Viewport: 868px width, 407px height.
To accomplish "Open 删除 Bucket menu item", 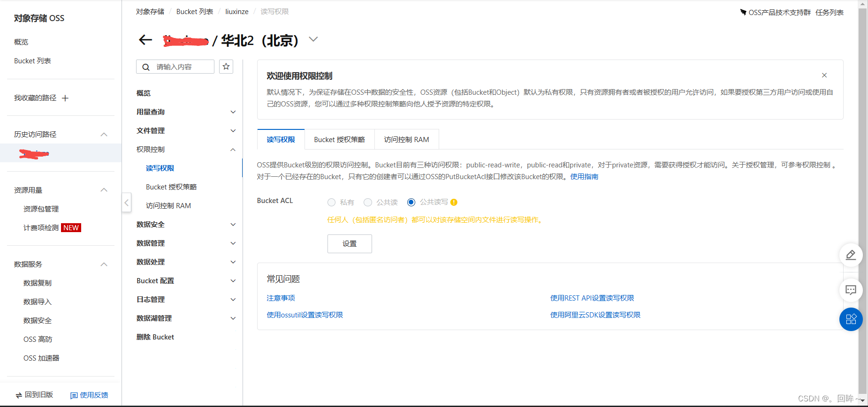I will [x=155, y=337].
